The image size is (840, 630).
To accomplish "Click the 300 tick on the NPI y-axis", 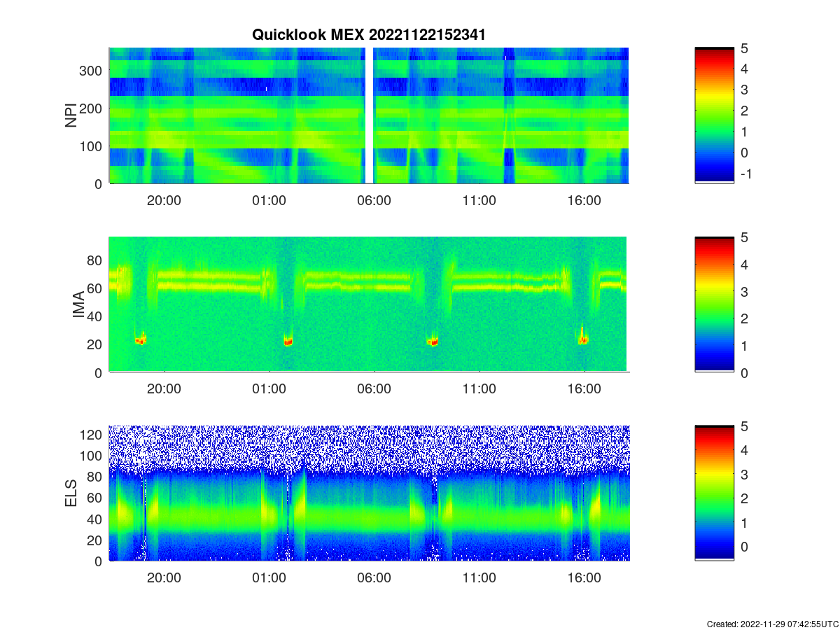I will (x=92, y=71).
